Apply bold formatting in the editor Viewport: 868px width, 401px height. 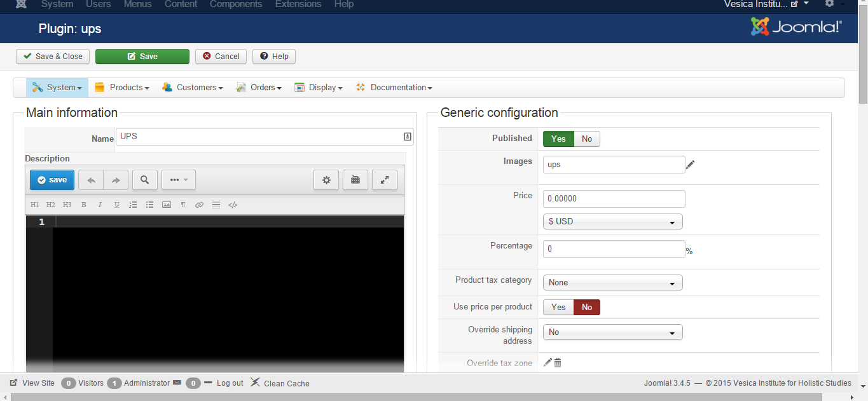pos(84,205)
